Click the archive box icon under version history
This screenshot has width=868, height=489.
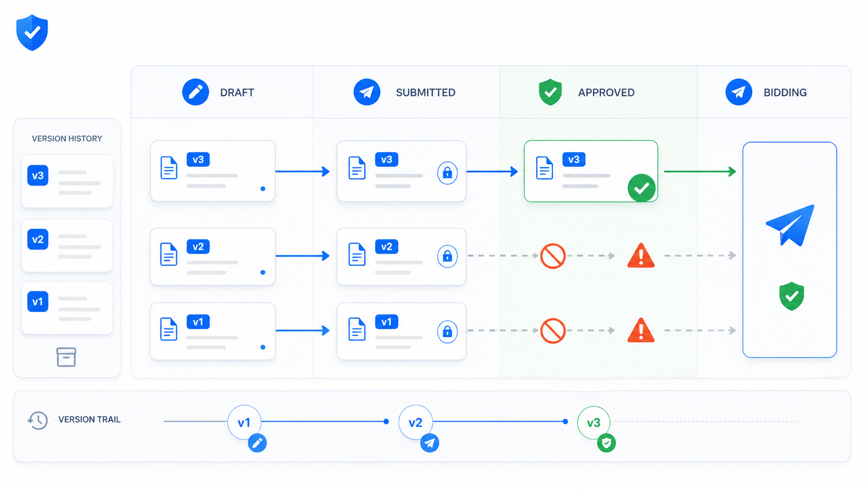[66, 357]
